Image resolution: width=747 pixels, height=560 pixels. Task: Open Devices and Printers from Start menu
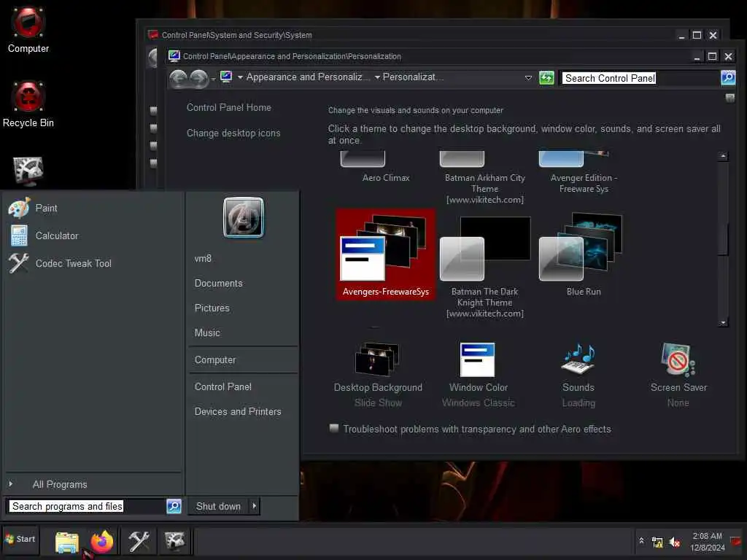click(238, 411)
